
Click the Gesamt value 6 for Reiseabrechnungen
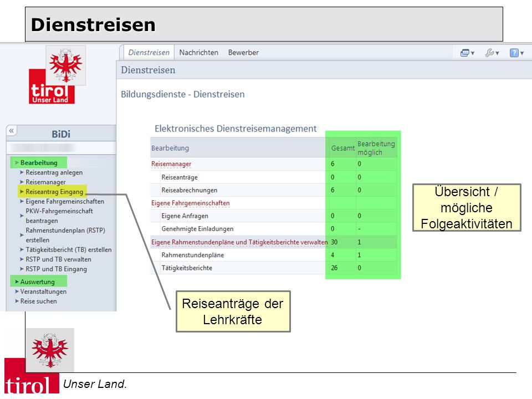click(332, 190)
